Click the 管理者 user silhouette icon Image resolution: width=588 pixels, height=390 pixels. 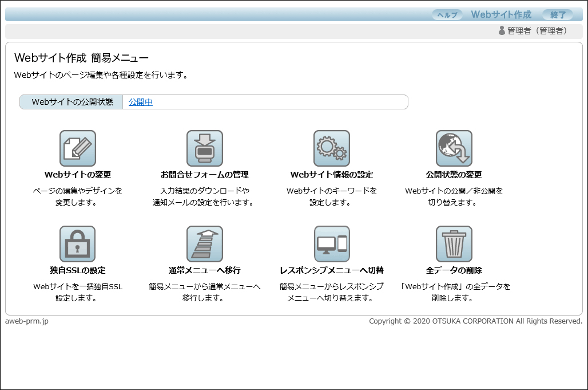(502, 30)
